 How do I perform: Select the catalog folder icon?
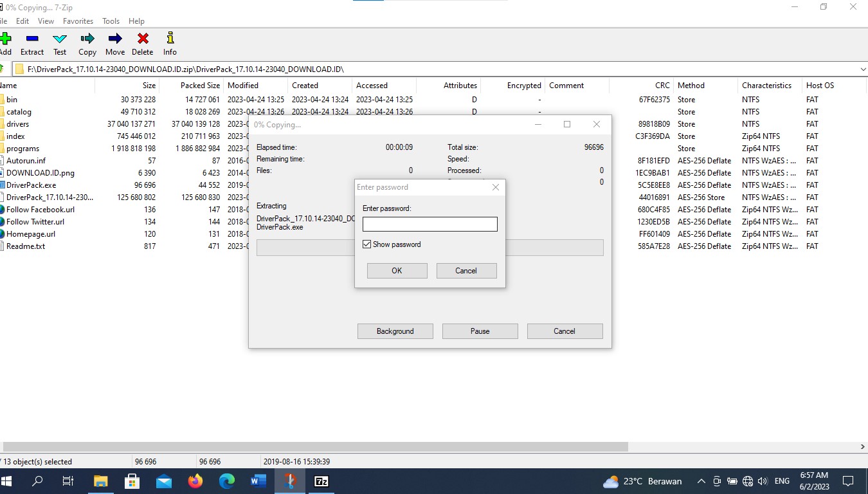[2, 112]
